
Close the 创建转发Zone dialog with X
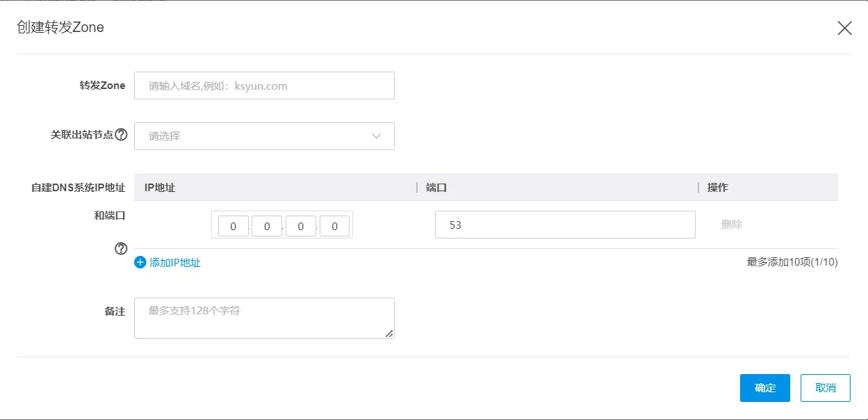point(844,28)
